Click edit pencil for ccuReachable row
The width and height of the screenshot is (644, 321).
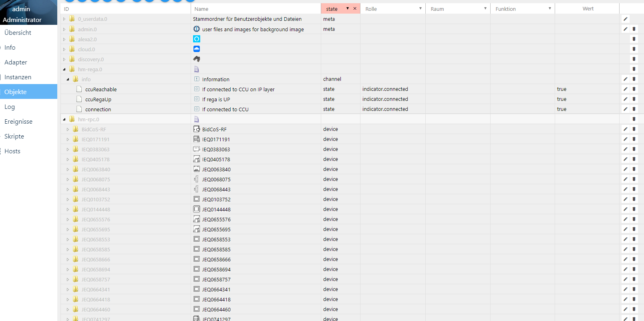pos(625,89)
